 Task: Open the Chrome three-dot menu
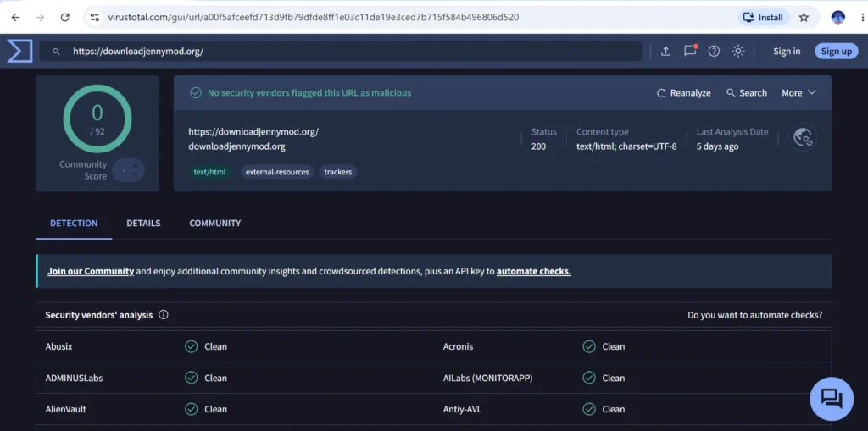[x=863, y=17]
